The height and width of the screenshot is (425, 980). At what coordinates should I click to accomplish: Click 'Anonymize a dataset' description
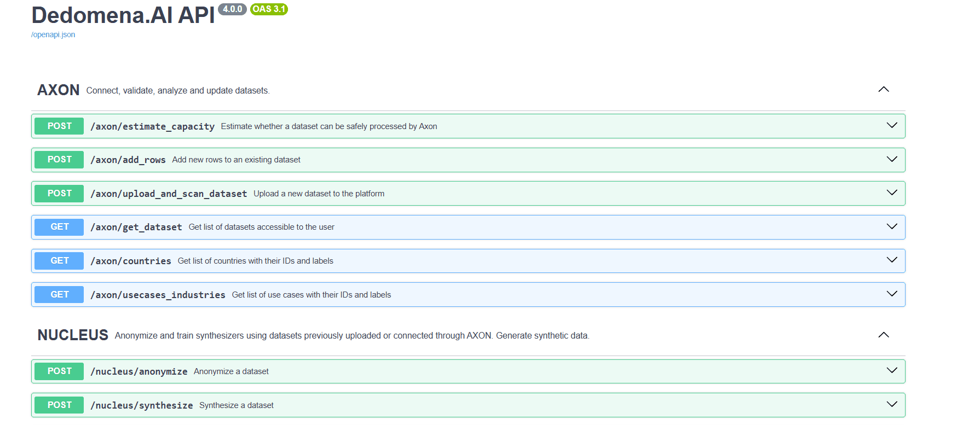231,371
